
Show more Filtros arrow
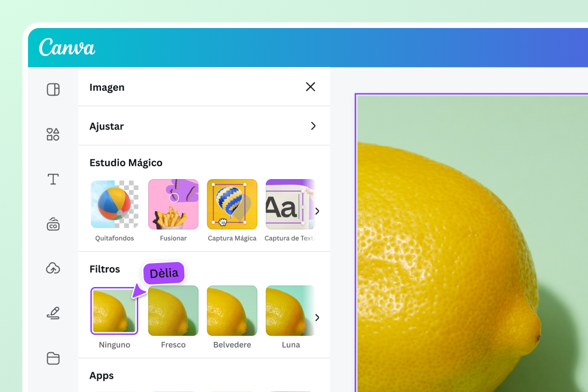[x=317, y=317]
